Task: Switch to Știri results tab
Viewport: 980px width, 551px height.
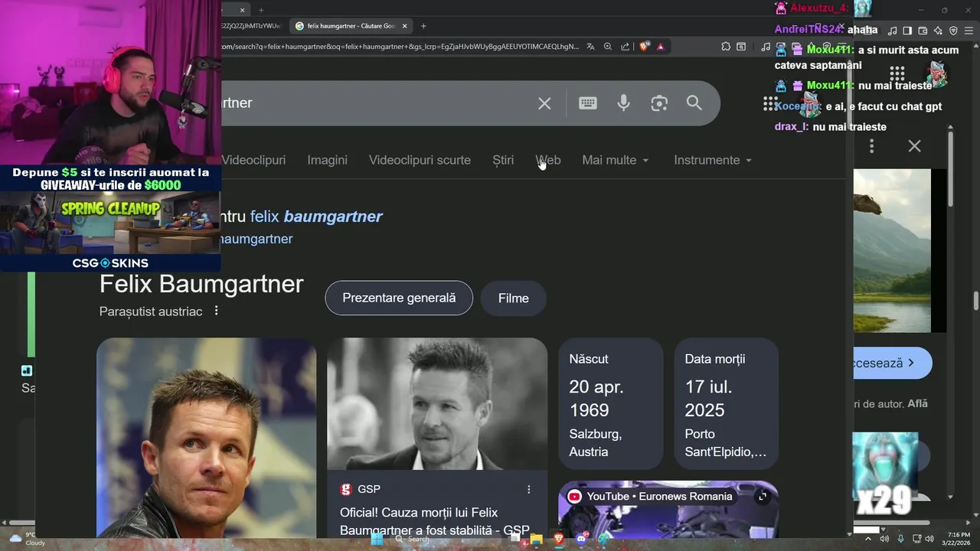Action: pyautogui.click(x=503, y=160)
